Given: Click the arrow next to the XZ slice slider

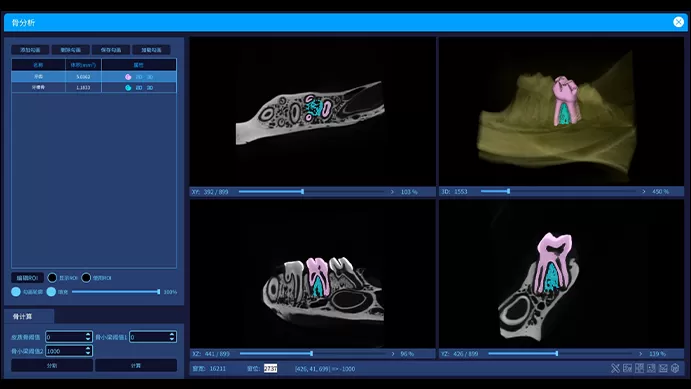Looking at the screenshot, I should [x=393, y=354].
